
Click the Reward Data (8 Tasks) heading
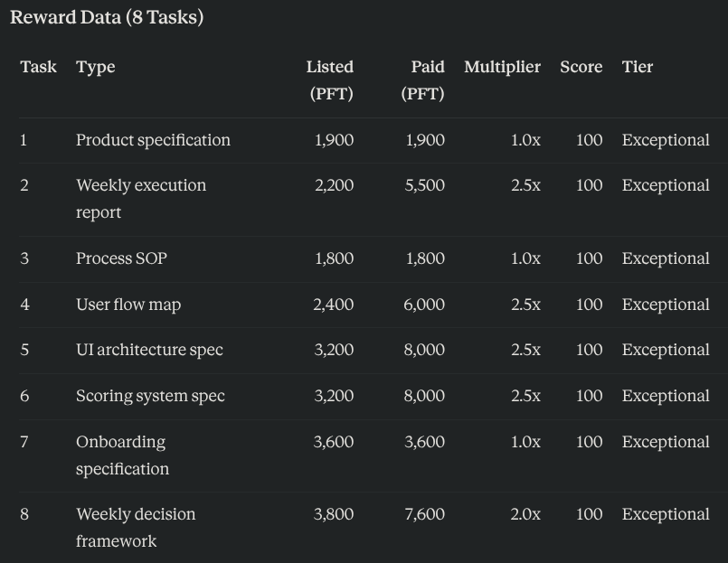(x=107, y=18)
